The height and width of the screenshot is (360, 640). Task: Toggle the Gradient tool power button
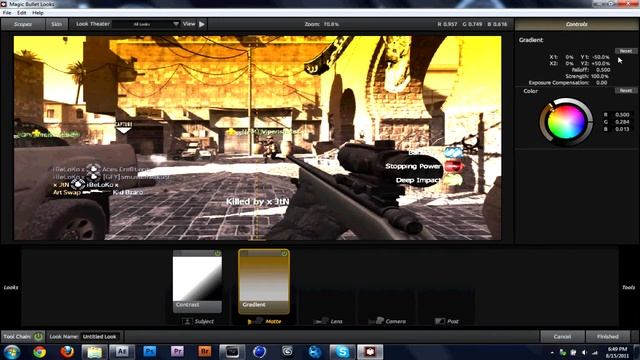pos(284,253)
